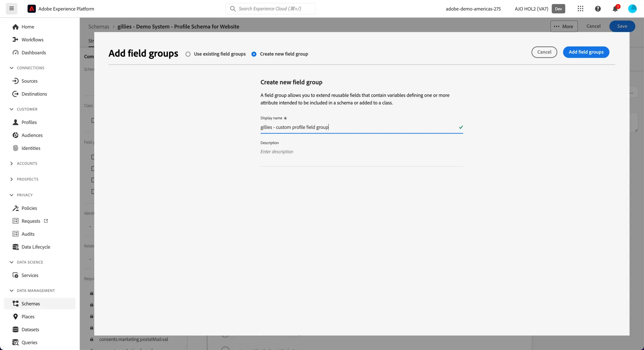The image size is (644, 350).
Task: Click the Description text field
Action: [362, 156]
